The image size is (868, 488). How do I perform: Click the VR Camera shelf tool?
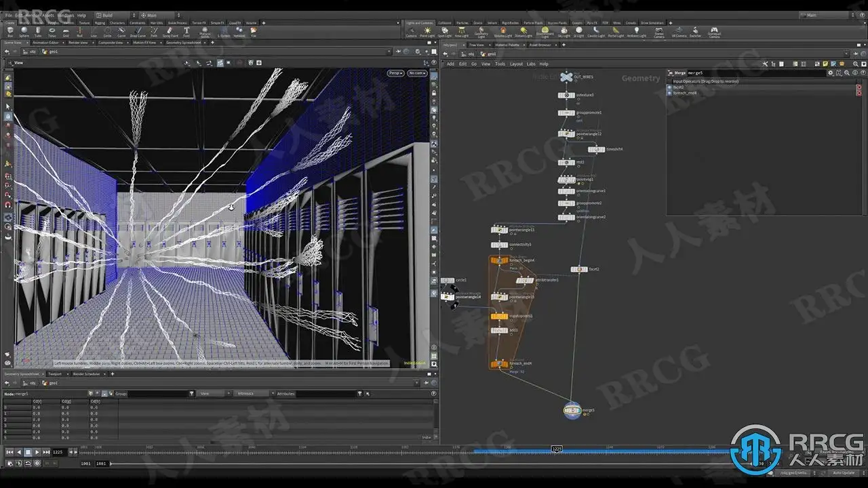click(x=678, y=32)
